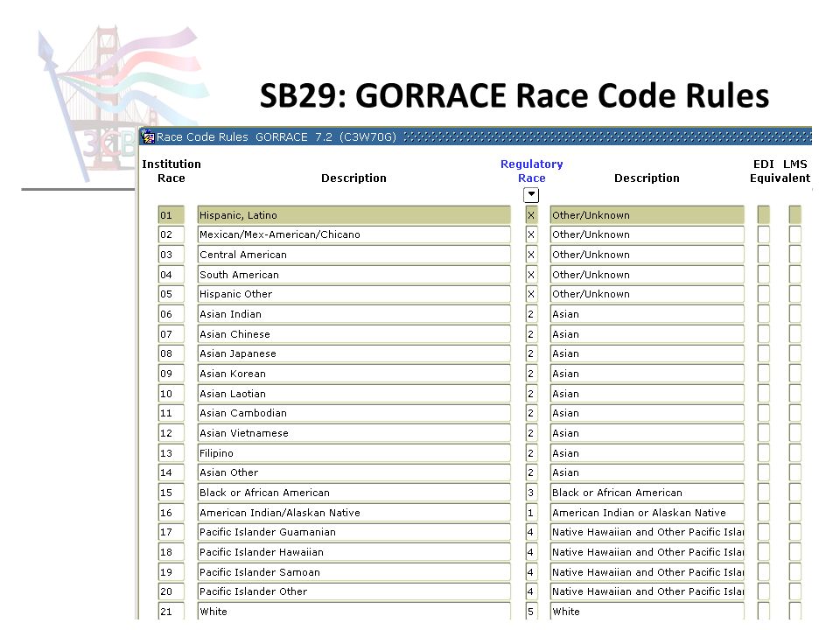This screenshot has height=630, width=840.
Task: Click the 'Mexican/Mex-American/Chicano' description field
Action: click(354, 234)
